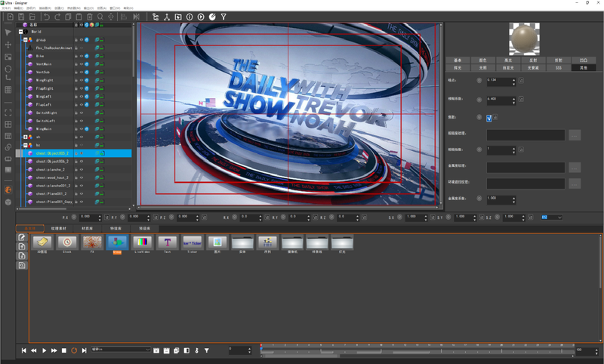Decrease the 6.400 value stepper
The image size is (604, 364).
coord(513,103)
